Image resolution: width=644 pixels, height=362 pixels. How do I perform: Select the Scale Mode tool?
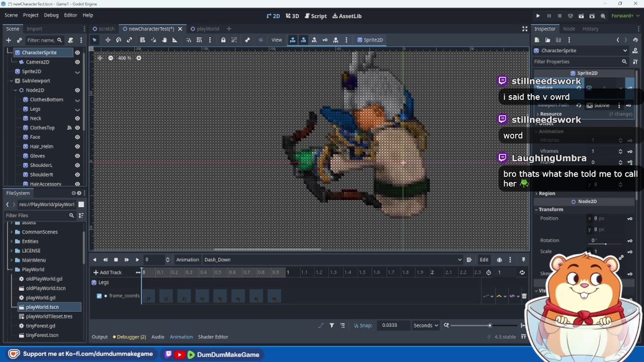click(129, 40)
